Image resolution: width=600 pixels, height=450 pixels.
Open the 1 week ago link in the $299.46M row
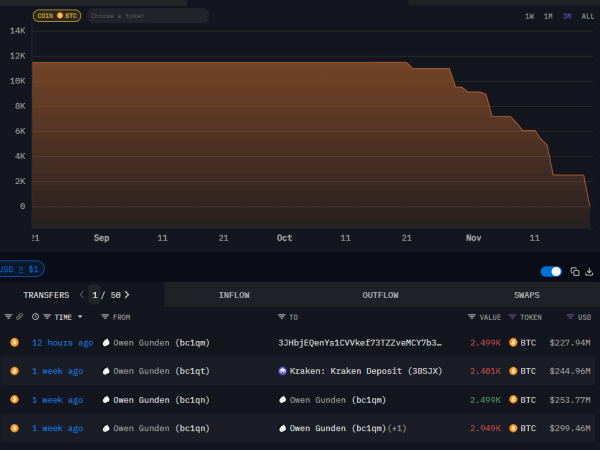[57, 429]
